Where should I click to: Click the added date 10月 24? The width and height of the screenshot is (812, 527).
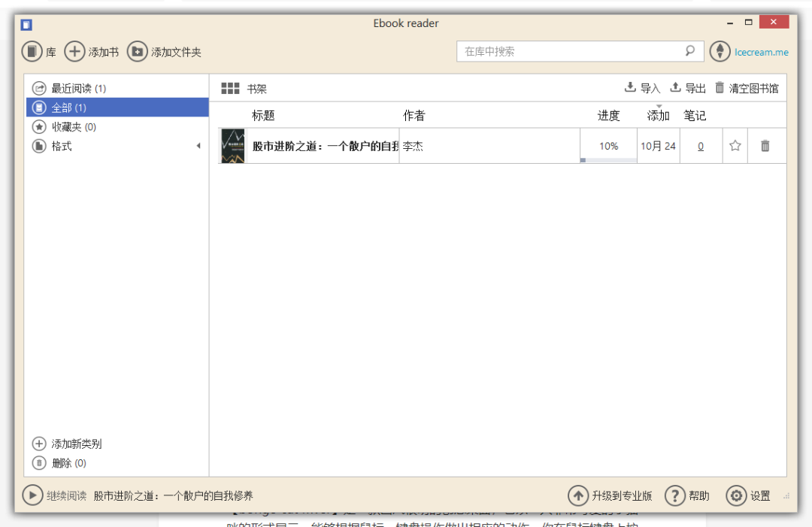658,146
